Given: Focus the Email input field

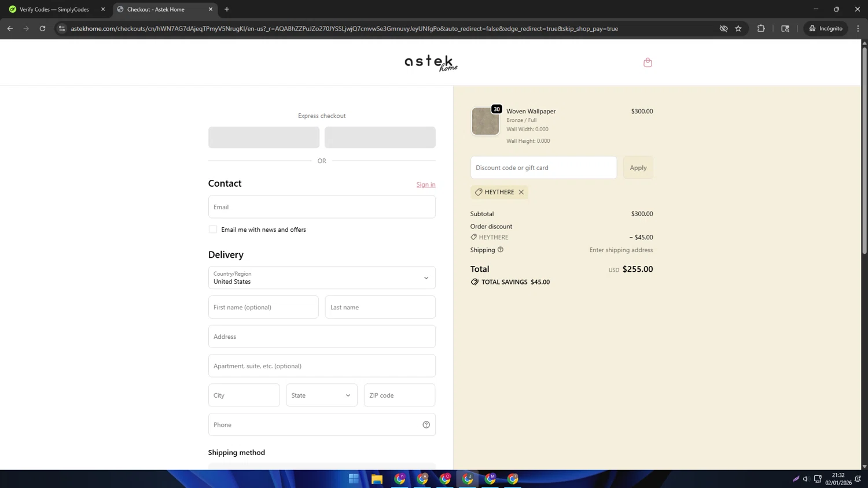Looking at the screenshot, I should tap(322, 207).
